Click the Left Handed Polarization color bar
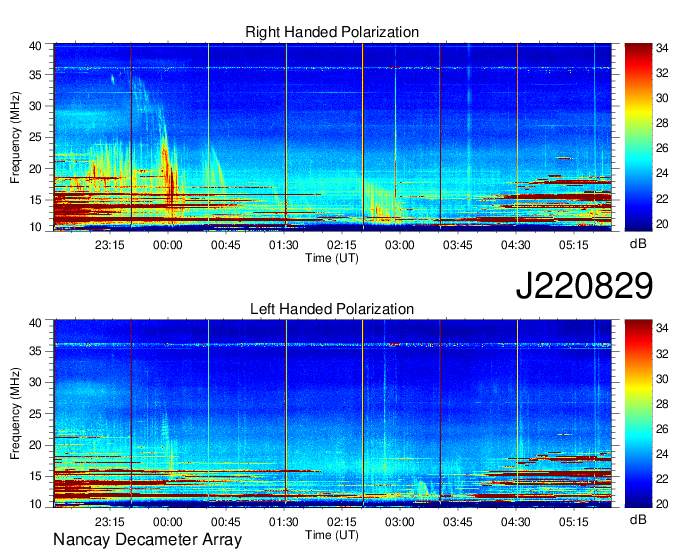 (638, 414)
